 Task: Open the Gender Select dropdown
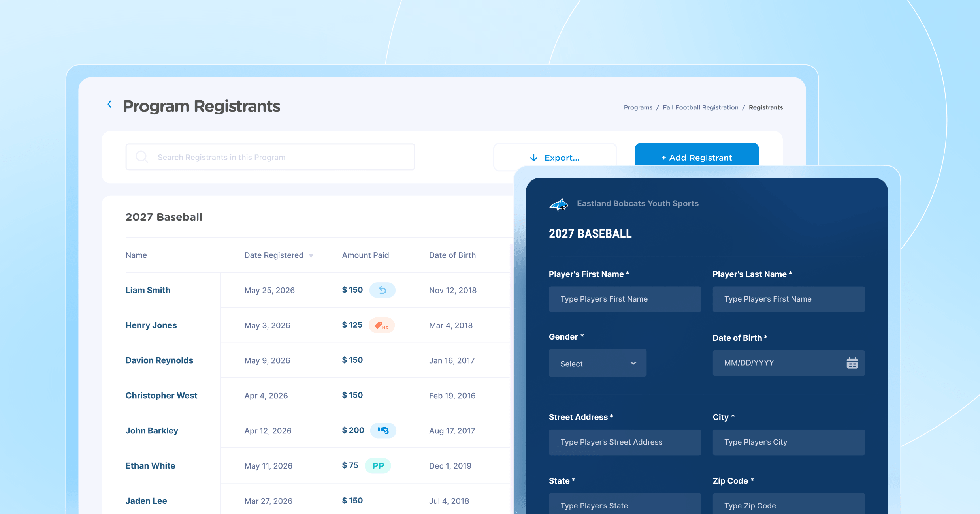(x=597, y=363)
